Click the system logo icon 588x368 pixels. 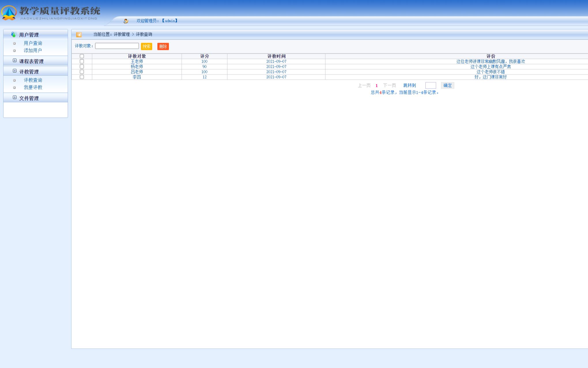(9, 13)
